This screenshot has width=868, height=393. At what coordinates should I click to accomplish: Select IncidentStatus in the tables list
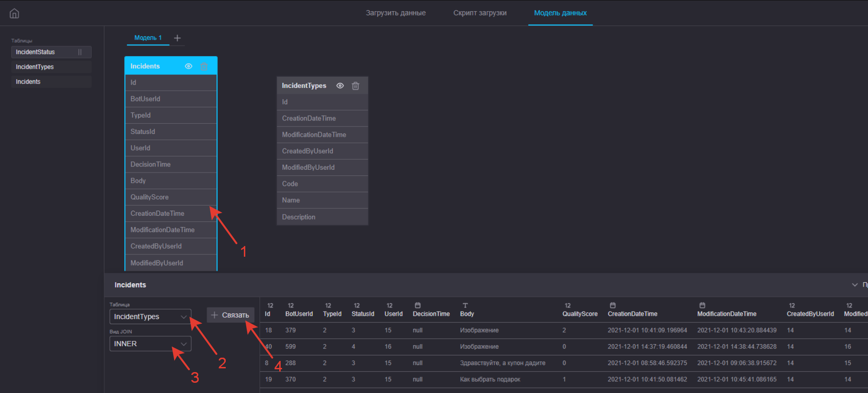click(51, 52)
